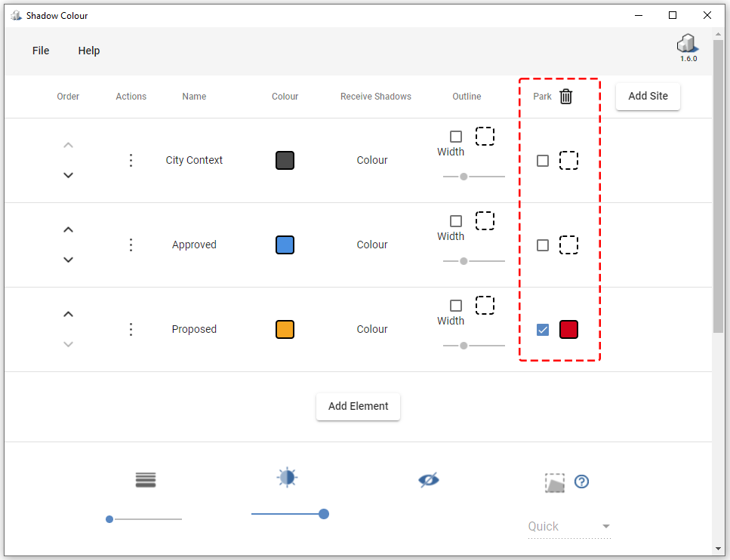This screenshot has width=730, height=560.
Task: Click the Add Element button
Action: pyautogui.click(x=358, y=406)
